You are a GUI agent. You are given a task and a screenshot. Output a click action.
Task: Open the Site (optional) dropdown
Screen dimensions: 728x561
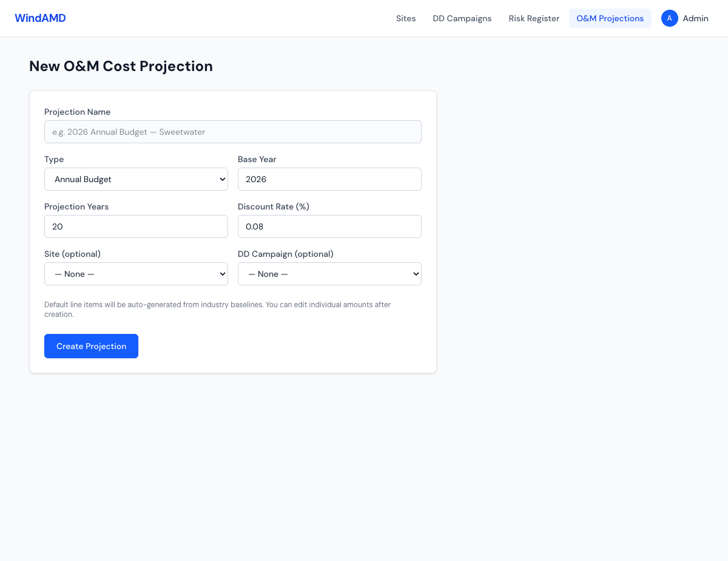point(136,274)
